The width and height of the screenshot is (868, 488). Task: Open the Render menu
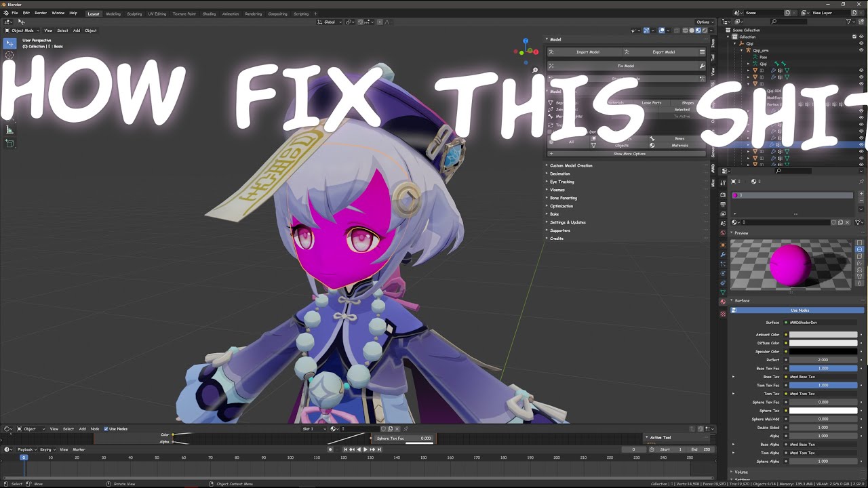tap(41, 13)
